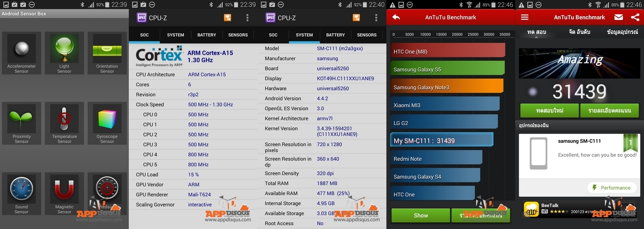The width and height of the screenshot is (644, 229).
Task: Switch to BATTERY tab on the Cortex SOC screen
Action: pyautogui.click(x=207, y=35)
